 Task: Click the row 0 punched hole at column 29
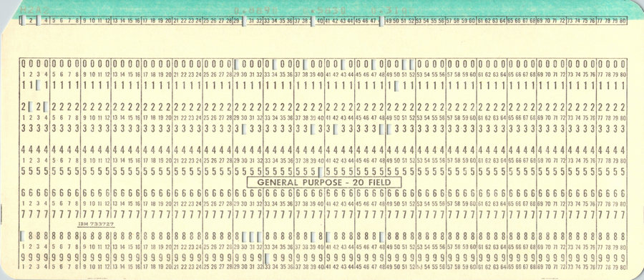point(236,64)
